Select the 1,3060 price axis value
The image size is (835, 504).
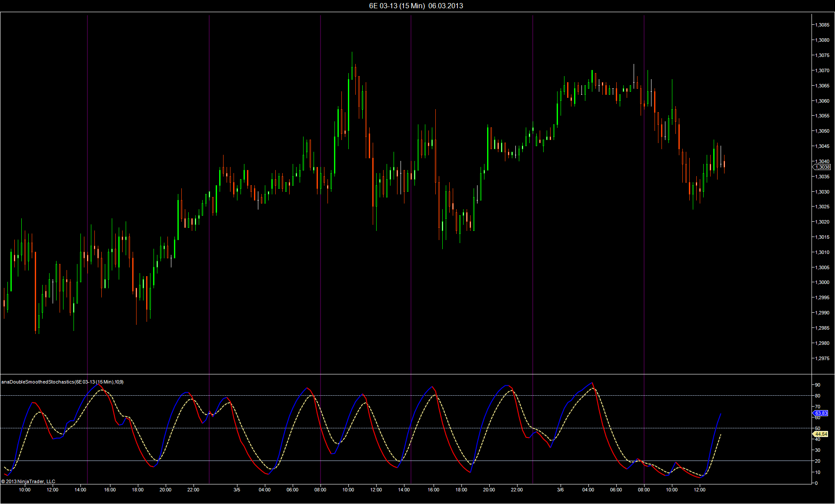(822, 101)
